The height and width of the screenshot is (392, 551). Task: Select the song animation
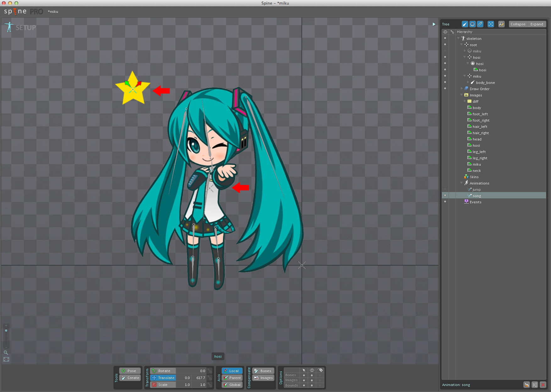click(477, 196)
